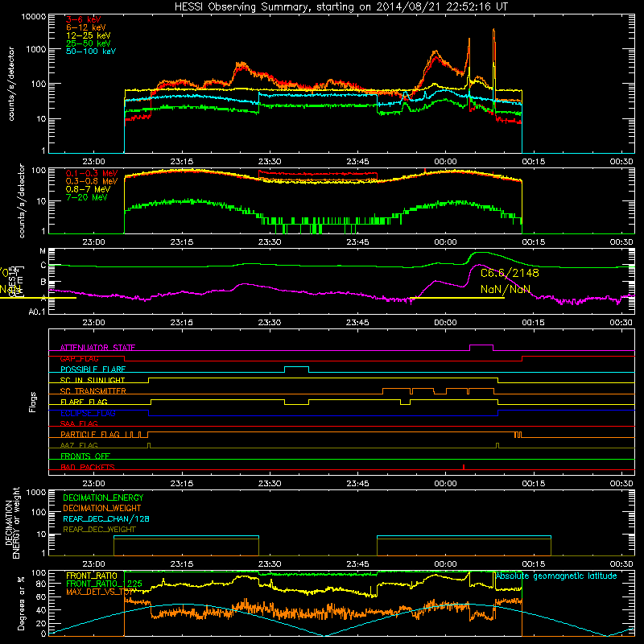This screenshot has width=644, height=644.
Task: Select the 3-6 keV legend label
Action: [84, 19]
